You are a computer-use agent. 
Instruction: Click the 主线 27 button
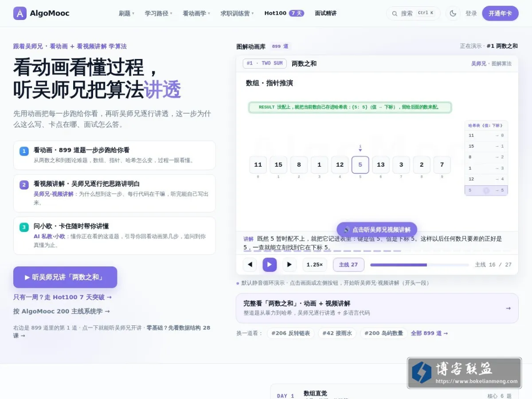348,265
